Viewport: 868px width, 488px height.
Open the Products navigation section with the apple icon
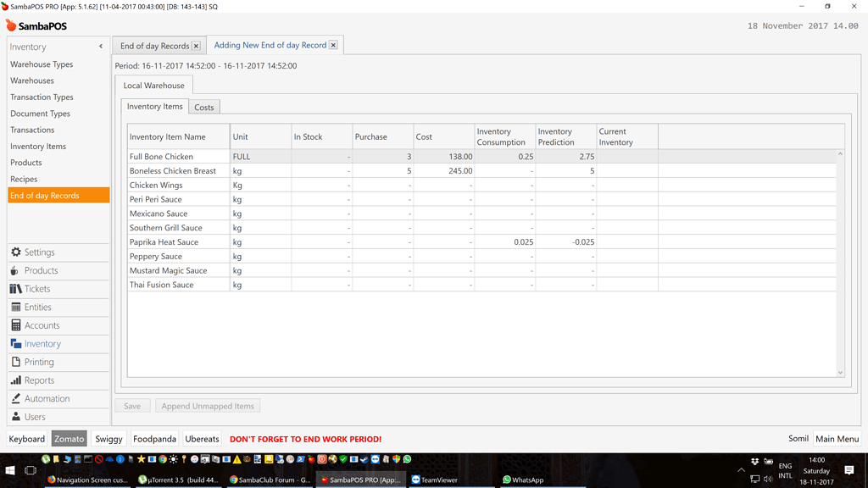point(58,270)
